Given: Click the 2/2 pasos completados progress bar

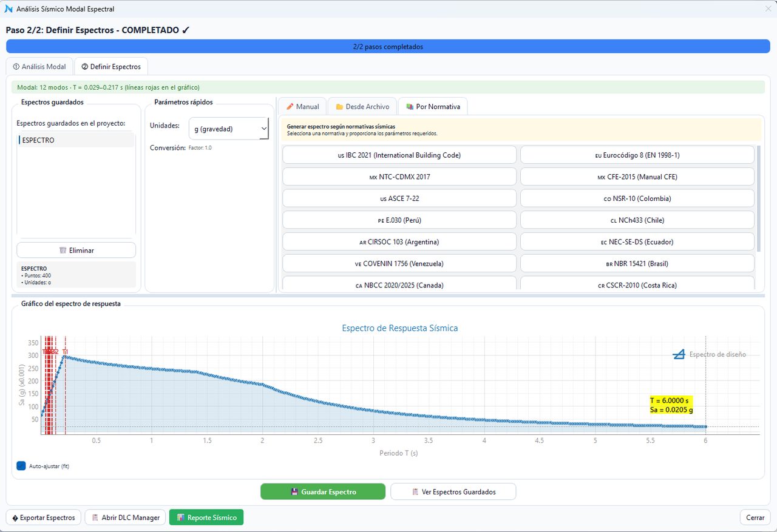Looking at the screenshot, I should [388, 47].
